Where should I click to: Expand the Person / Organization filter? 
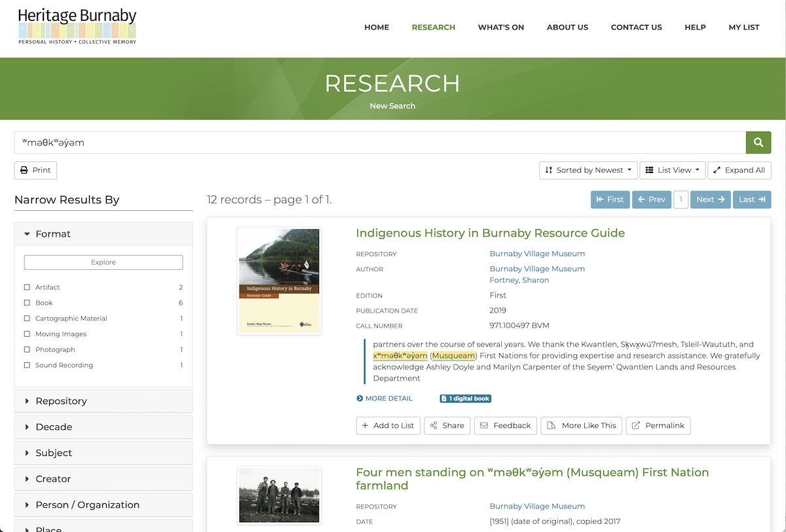pos(103,505)
